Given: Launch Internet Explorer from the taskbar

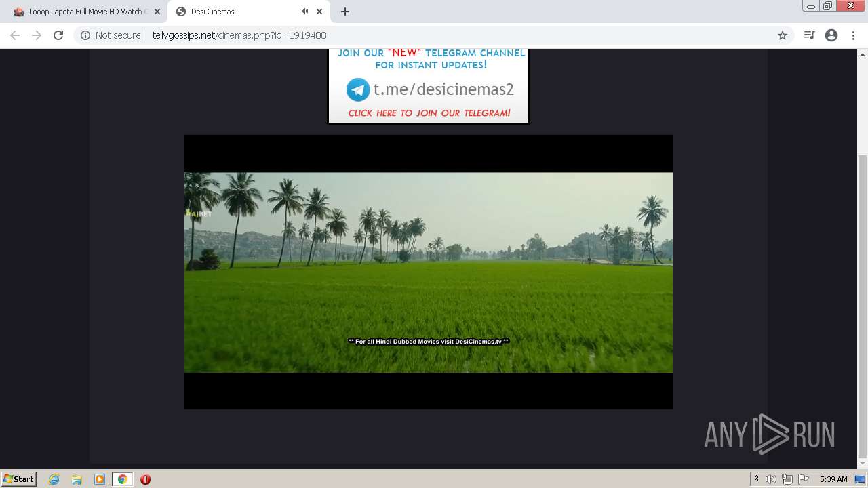Looking at the screenshot, I should click(x=54, y=479).
